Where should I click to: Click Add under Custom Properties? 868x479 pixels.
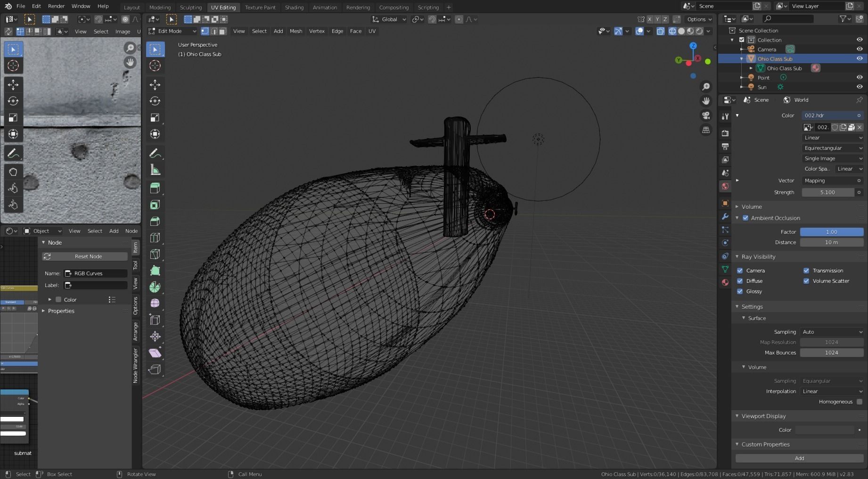(799, 458)
